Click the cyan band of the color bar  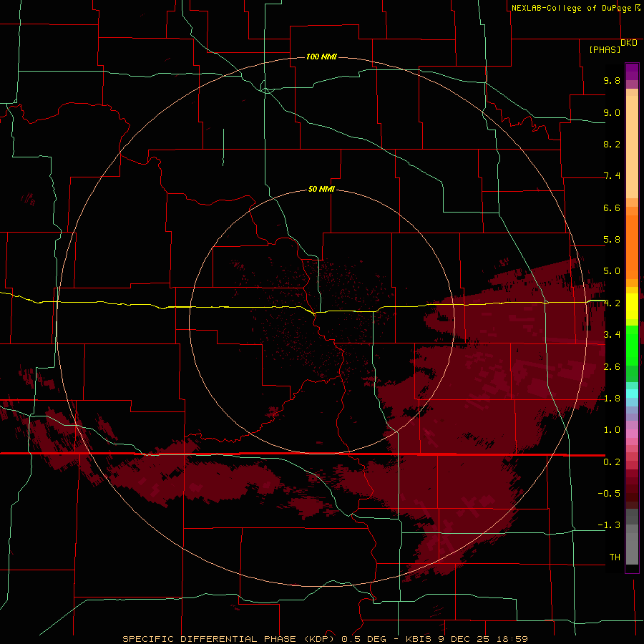pos(632,394)
